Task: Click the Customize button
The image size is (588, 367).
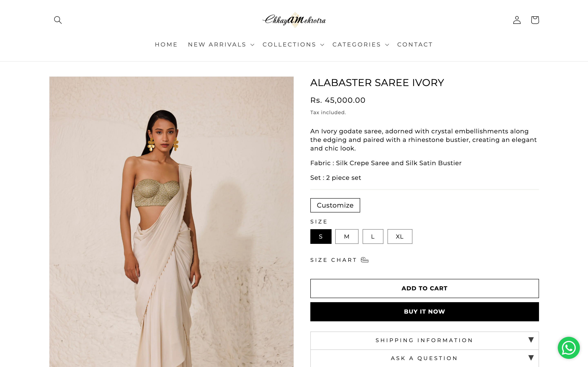Action: (335, 205)
